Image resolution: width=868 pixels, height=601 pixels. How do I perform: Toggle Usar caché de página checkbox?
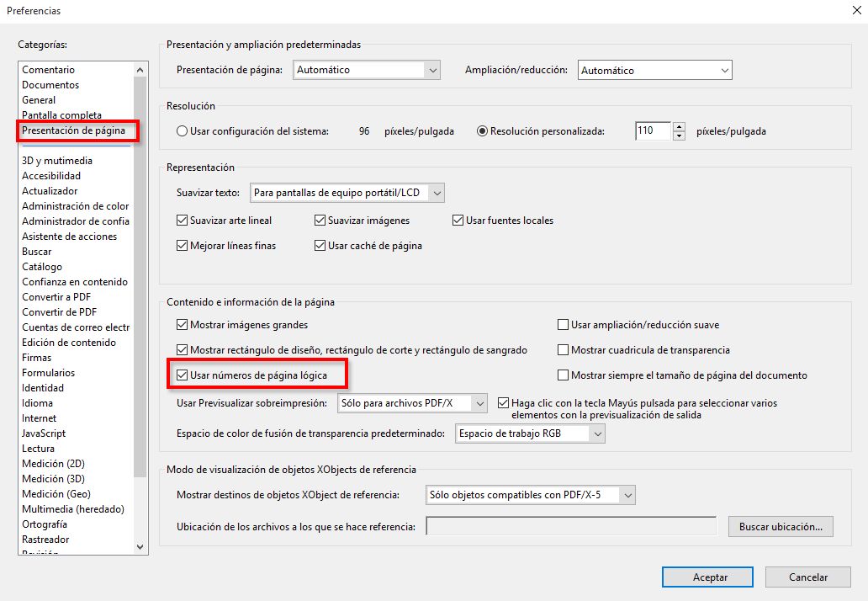click(320, 246)
